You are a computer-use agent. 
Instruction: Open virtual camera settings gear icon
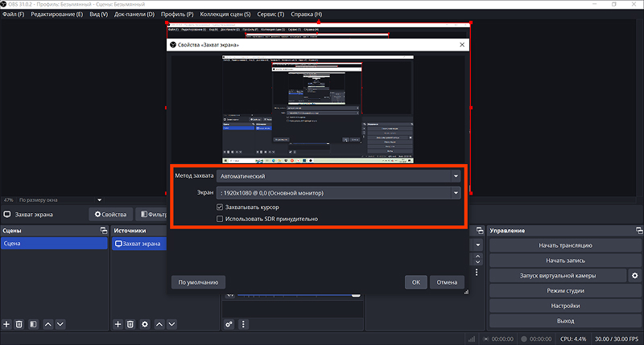coord(635,276)
